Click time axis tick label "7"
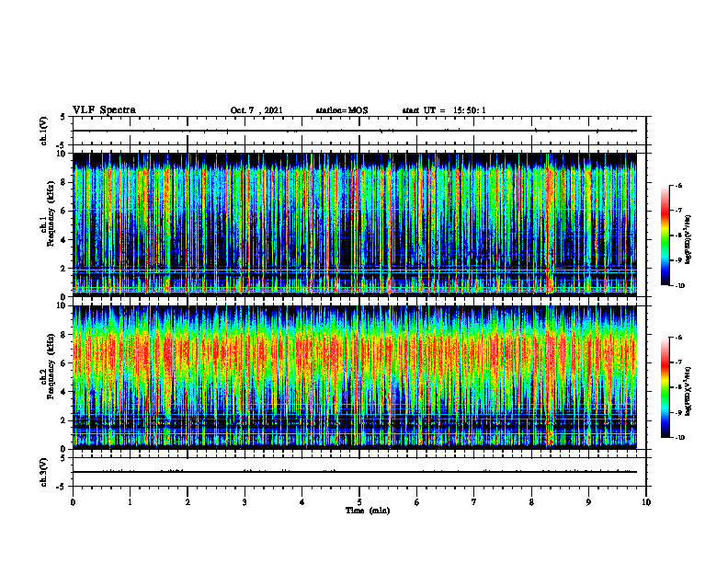728x563 pixels. point(474,502)
